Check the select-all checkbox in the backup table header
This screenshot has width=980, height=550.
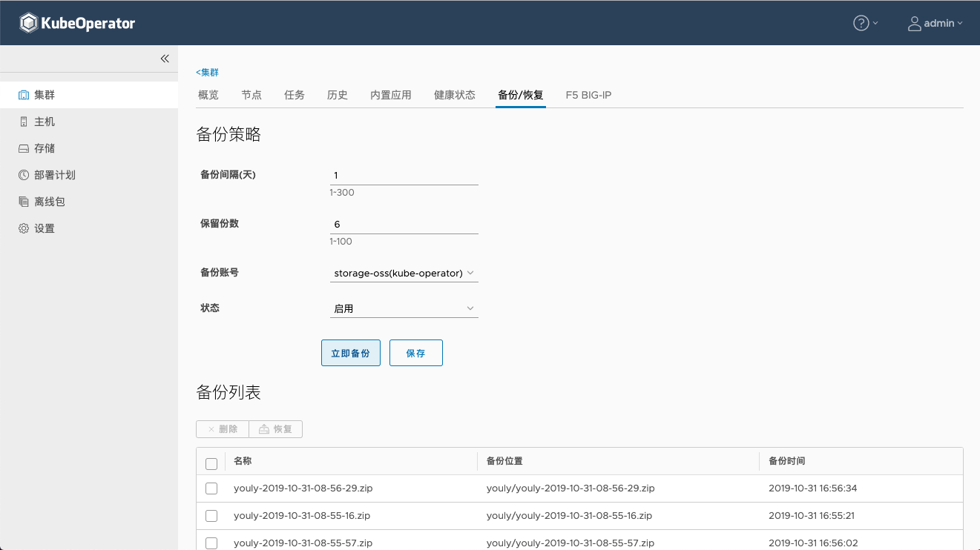[x=211, y=463]
